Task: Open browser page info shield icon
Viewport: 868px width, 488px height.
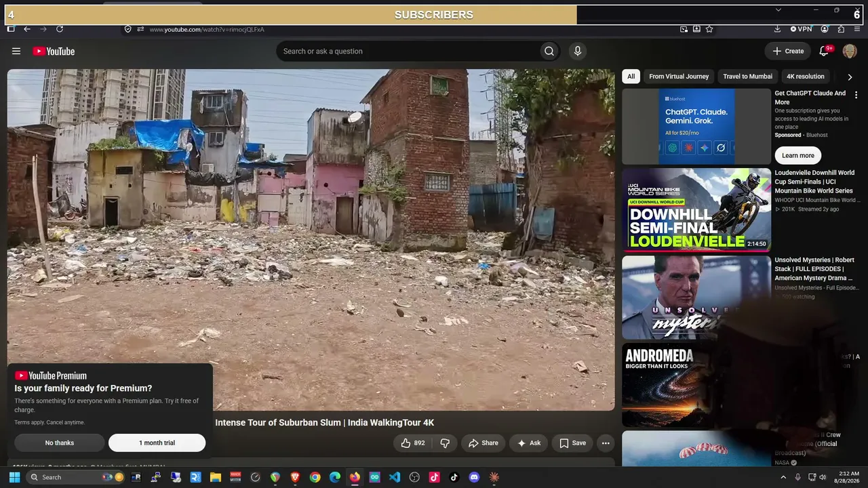Action: (x=127, y=29)
